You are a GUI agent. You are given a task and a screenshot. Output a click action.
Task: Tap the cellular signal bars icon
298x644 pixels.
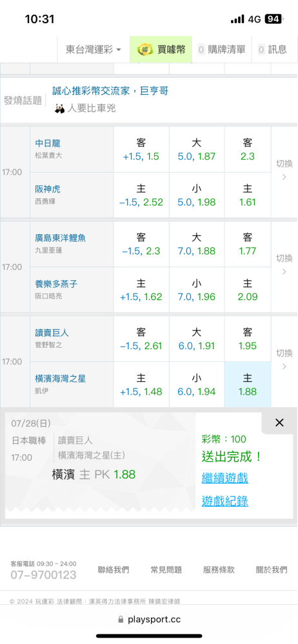[x=237, y=19]
